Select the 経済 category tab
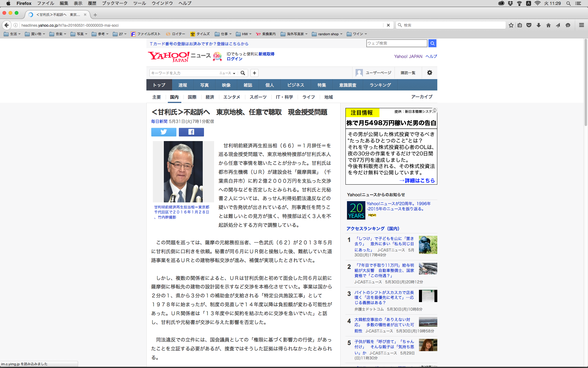588x368 pixels. (x=210, y=97)
